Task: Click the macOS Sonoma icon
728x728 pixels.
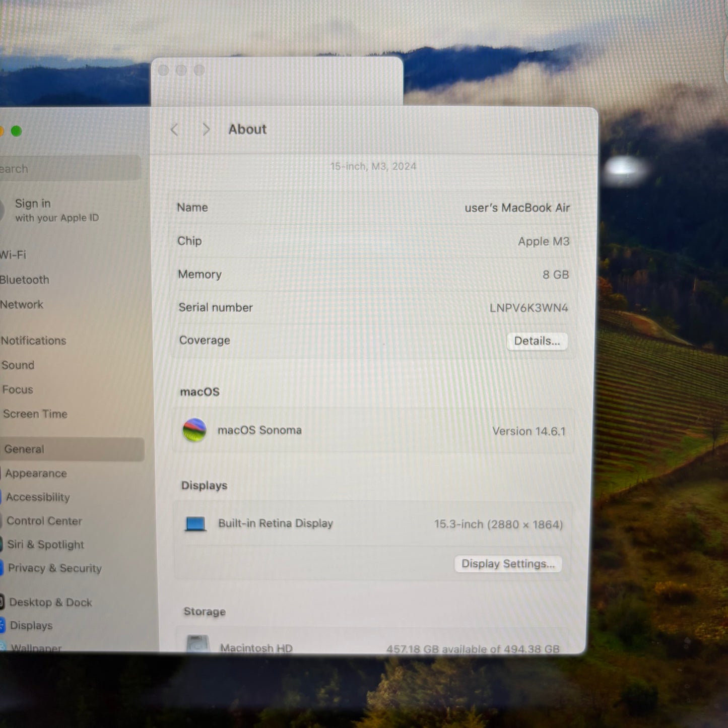Action: click(194, 430)
